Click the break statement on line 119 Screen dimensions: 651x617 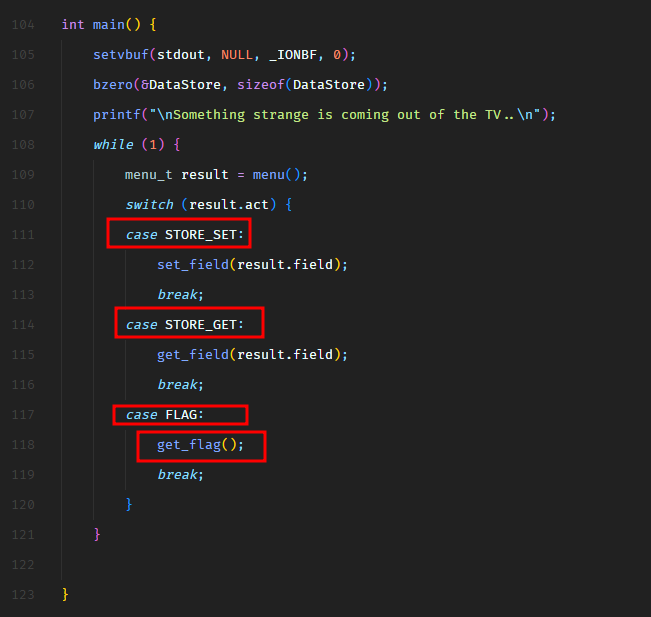[178, 474]
